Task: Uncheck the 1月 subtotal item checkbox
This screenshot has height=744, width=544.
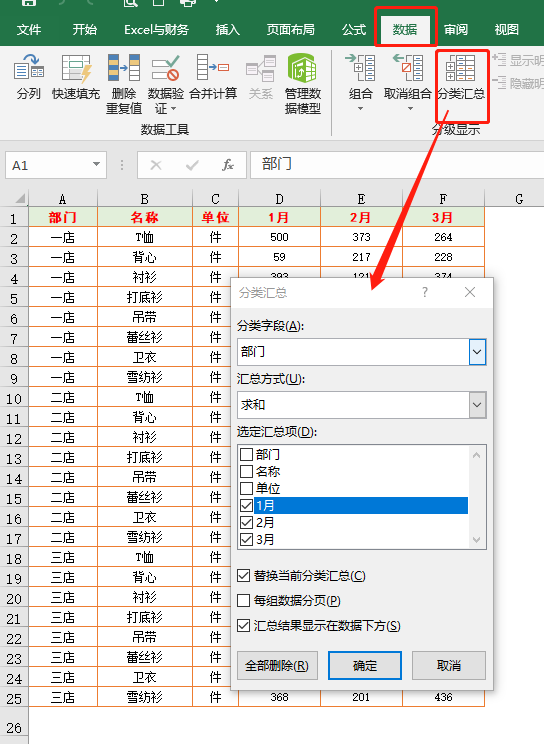Action: [246, 505]
